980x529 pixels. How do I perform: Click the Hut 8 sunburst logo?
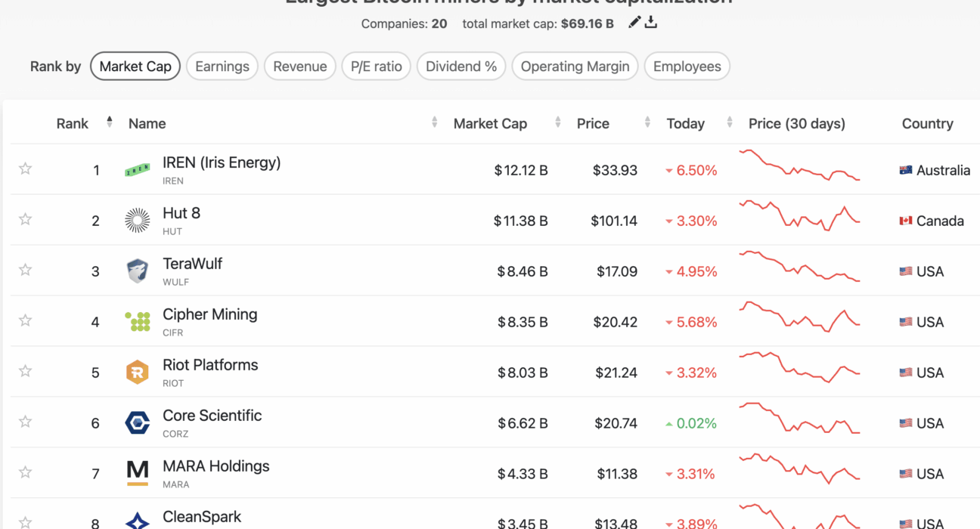point(137,221)
